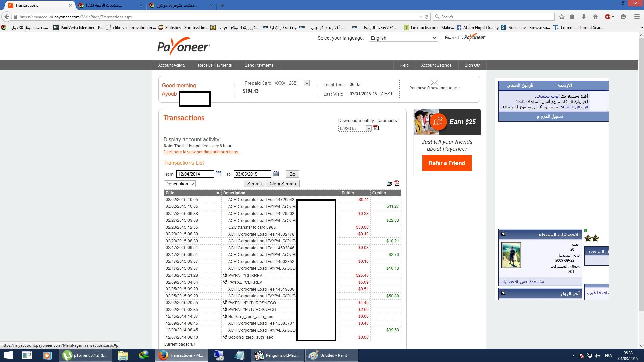Open a new tab with the plus button
The height and width of the screenshot is (362, 644).
[x=222, y=5]
